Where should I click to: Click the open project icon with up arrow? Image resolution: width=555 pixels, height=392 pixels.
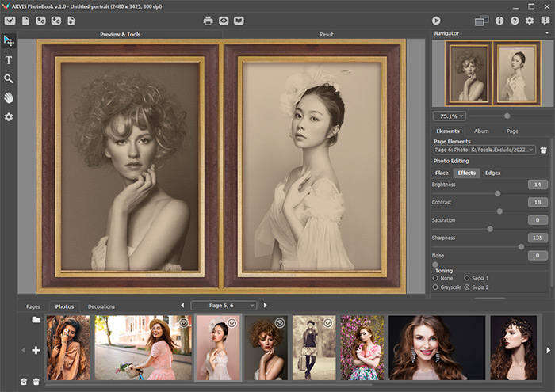click(x=40, y=21)
